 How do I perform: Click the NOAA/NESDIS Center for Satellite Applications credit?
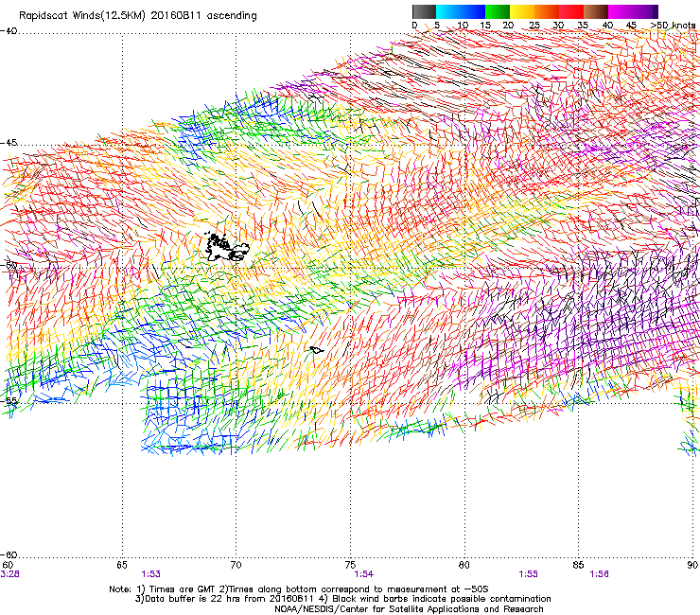(409, 609)
